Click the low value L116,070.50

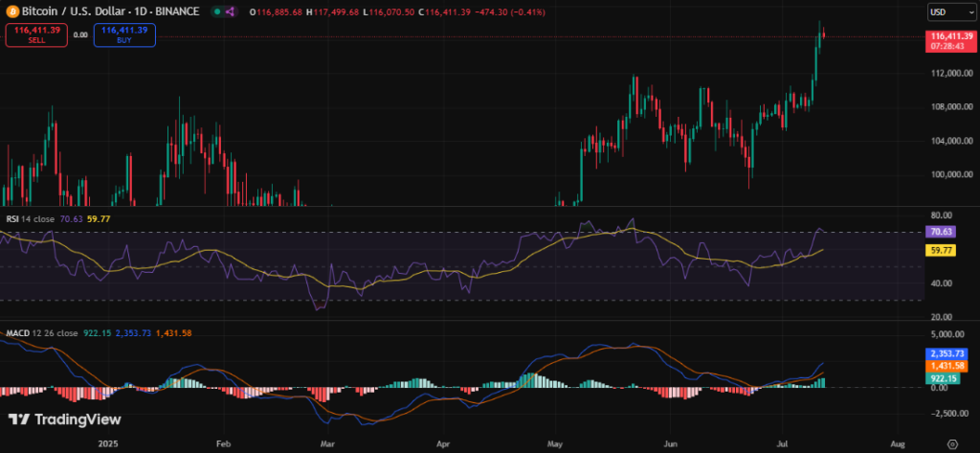[389, 11]
